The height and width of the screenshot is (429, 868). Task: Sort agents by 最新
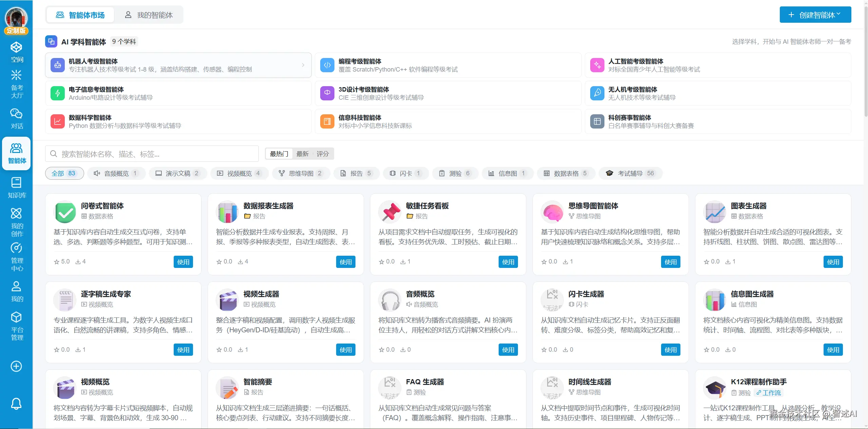point(302,154)
